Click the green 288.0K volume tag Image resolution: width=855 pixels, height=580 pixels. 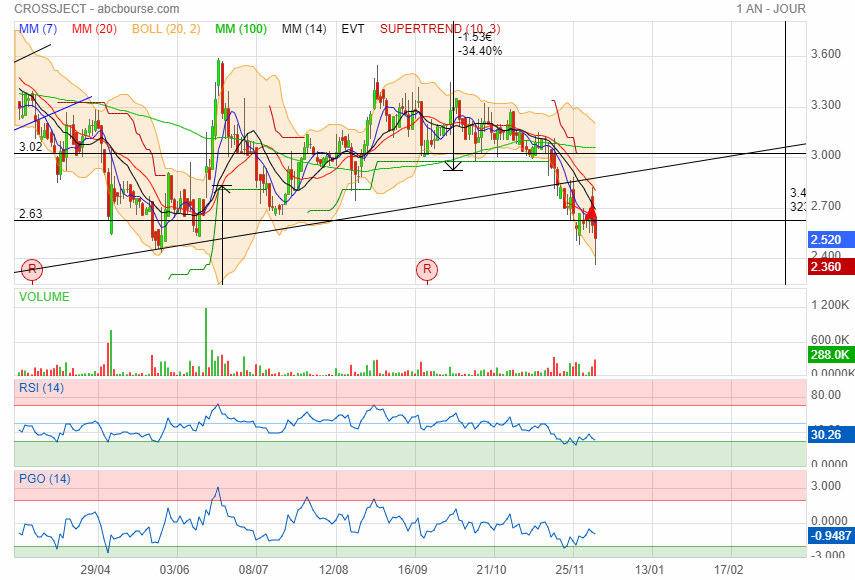[x=831, y=355]
